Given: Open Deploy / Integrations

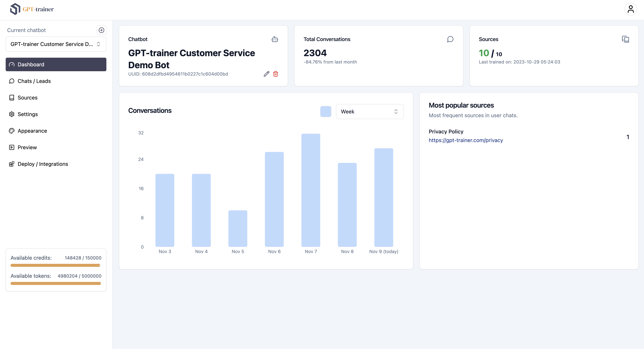Looking at the screenshot, I should [x=43, y=164].
